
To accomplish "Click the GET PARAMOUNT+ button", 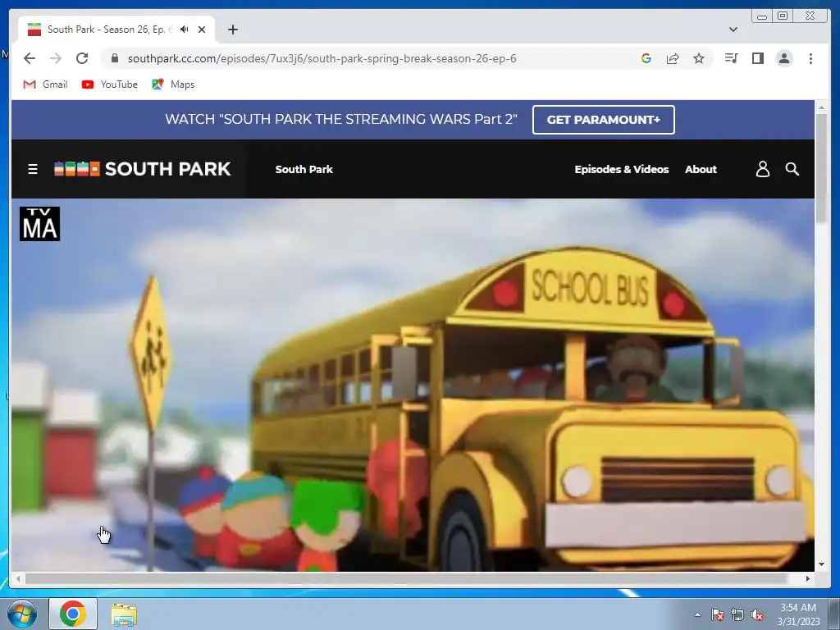I will pos(603,120).
